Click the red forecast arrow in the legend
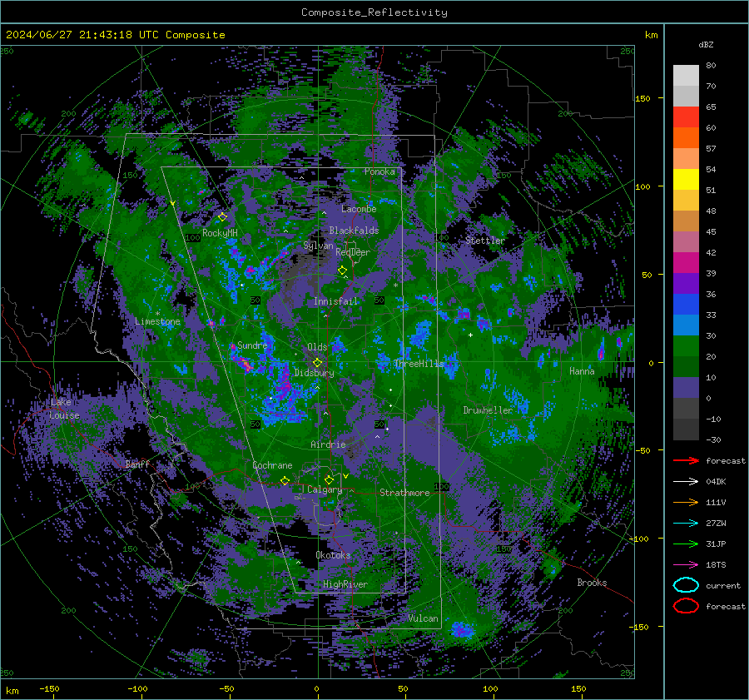This screenshot has height=700, width=749. (x=686, y=460)
